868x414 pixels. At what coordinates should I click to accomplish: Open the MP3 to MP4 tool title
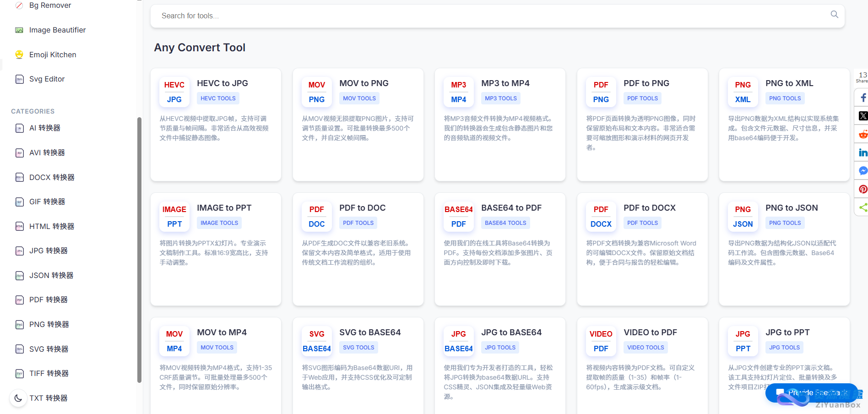click(505, 83)
